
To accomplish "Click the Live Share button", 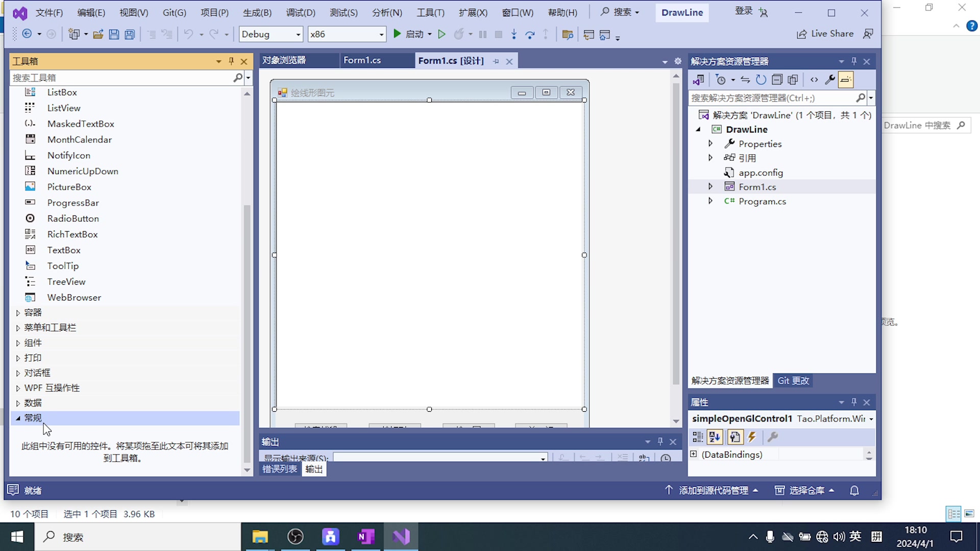I will point(825,34).
